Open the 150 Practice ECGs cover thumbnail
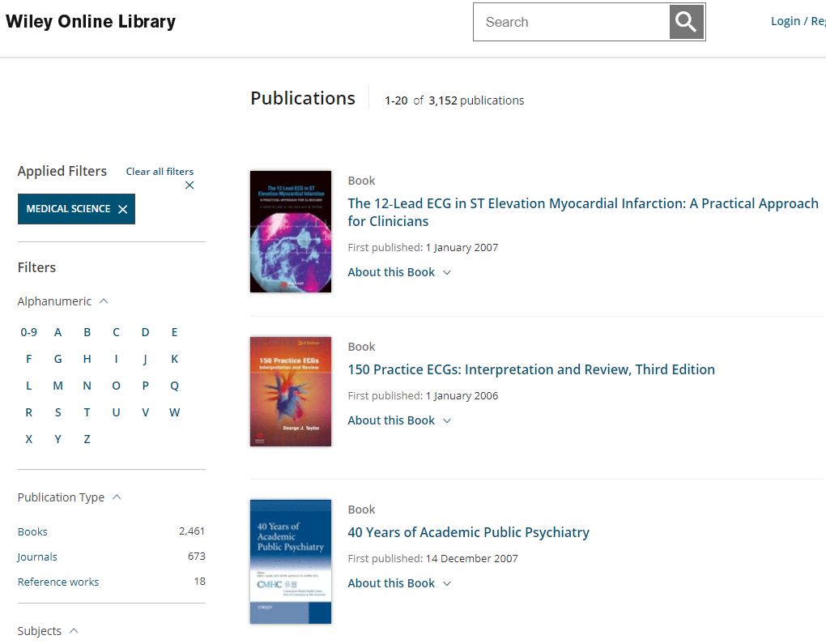 291,391
